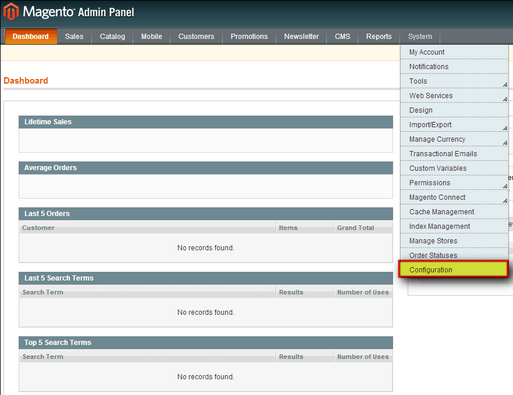Expand the Web Services submenu arrow
Image resolution: width=513 pixels, height=395 pixels.
click(x=505, y=99)
